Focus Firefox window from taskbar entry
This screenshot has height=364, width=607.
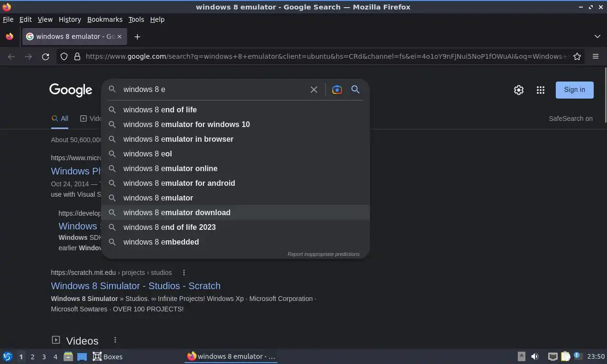(x=231, y=356)
